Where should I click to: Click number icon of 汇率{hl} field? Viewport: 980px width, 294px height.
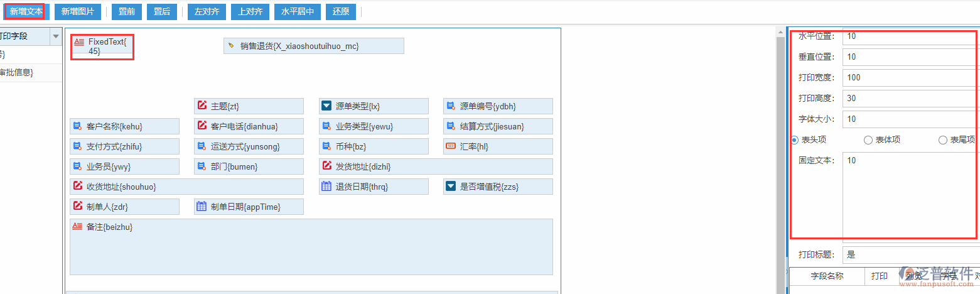pyautogui.click(x=451, y=146)
